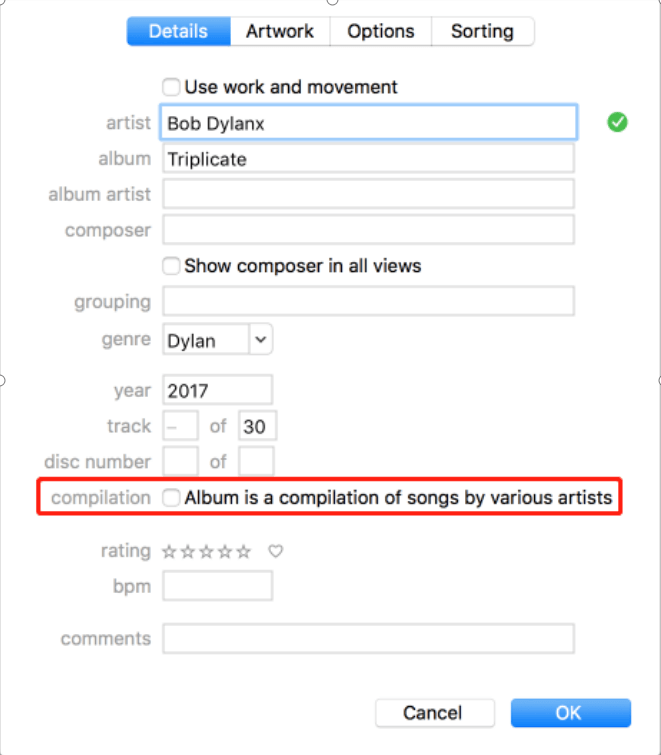Set rating to three stars

click(206, 551)
